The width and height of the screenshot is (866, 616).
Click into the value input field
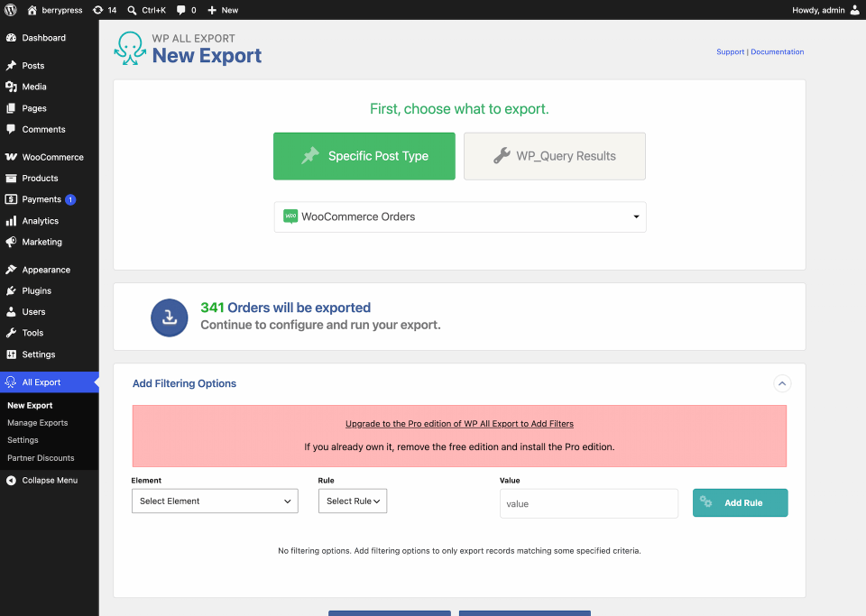589,503
